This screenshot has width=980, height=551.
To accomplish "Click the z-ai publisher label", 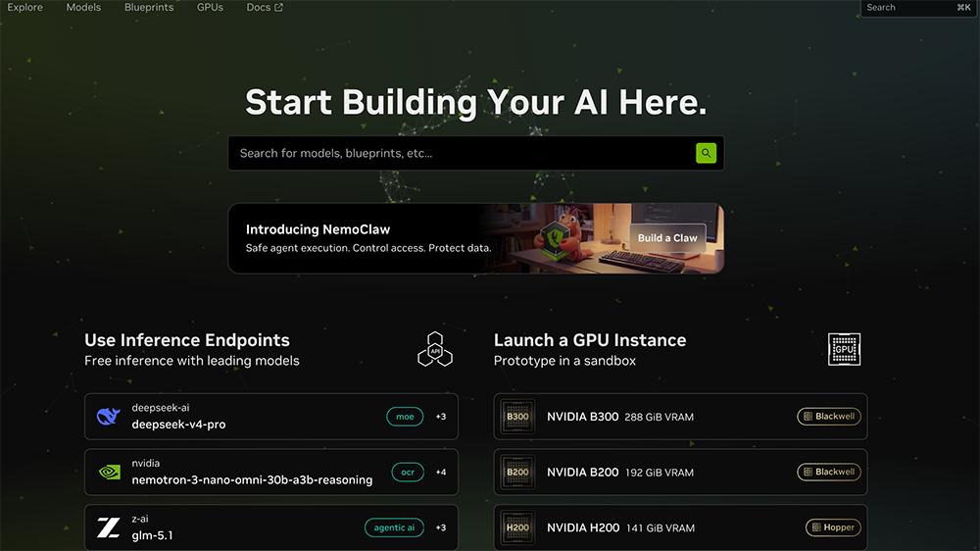I will tap(140, 519).
